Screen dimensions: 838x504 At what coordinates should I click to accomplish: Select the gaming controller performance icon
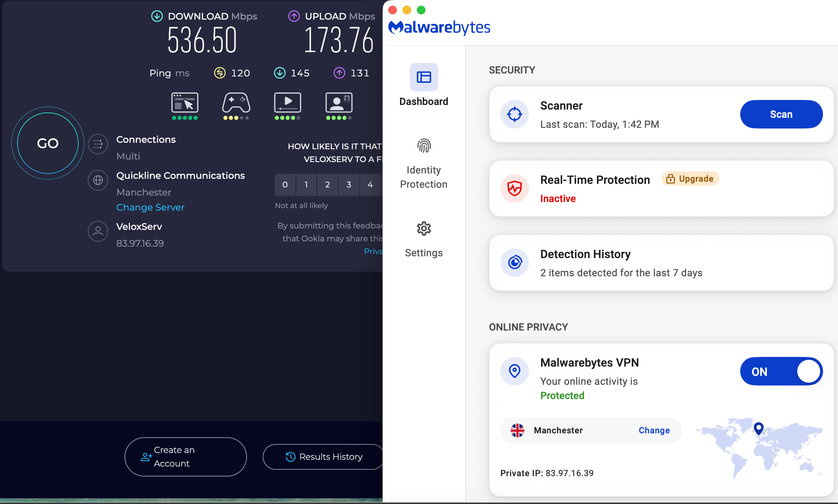[x=236, y=104]
